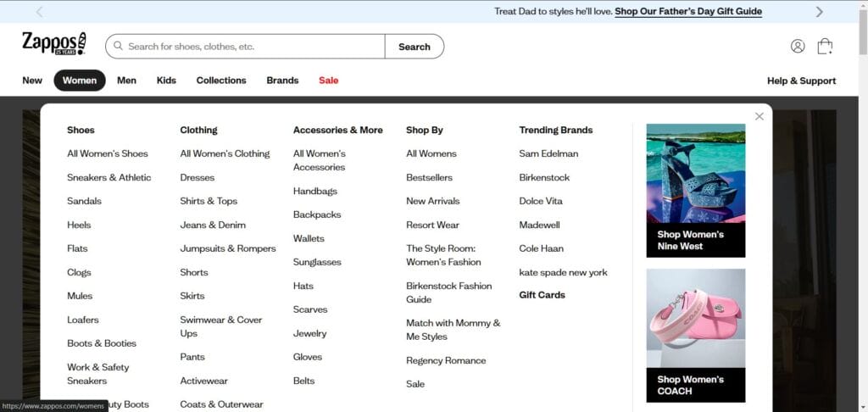This screenshot has height=412, width=868.
Task: Go to All Women's Shoes
Action: pos(108,153)
